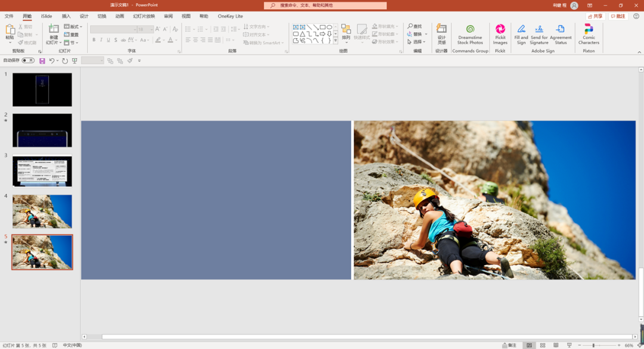
Task: Select Normal view icon in status bar
Action: coord(530,345)
